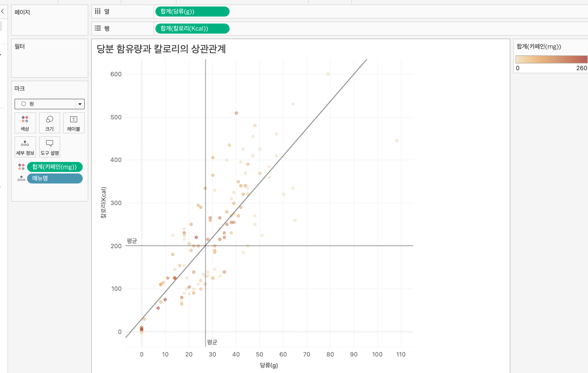Click the vertical 평균 reference line label
Screen dimensions: 588x373
tap(212, 342)
